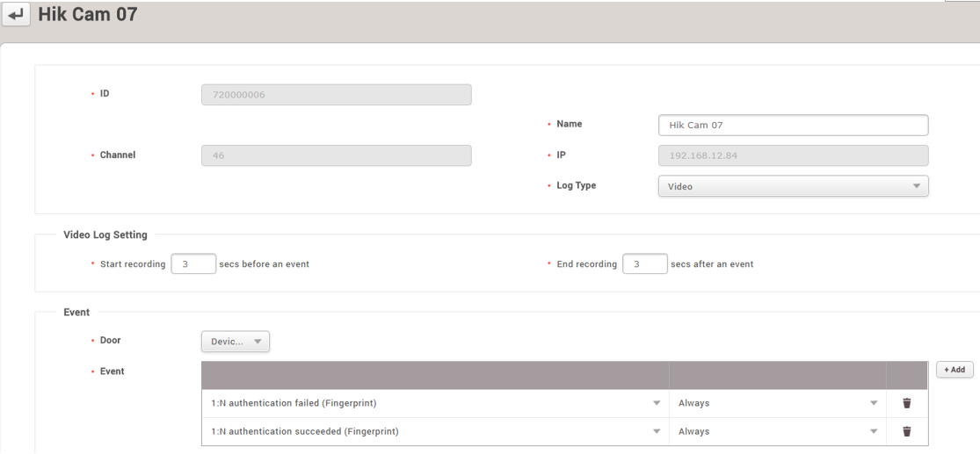This screenshot has width=980, height=454.
Task: Click the 'secs before an event' text
Action: coord(265,264)
